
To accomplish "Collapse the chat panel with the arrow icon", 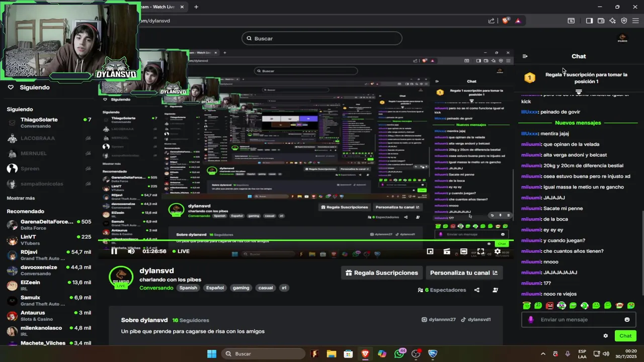I will coord(525,56).
